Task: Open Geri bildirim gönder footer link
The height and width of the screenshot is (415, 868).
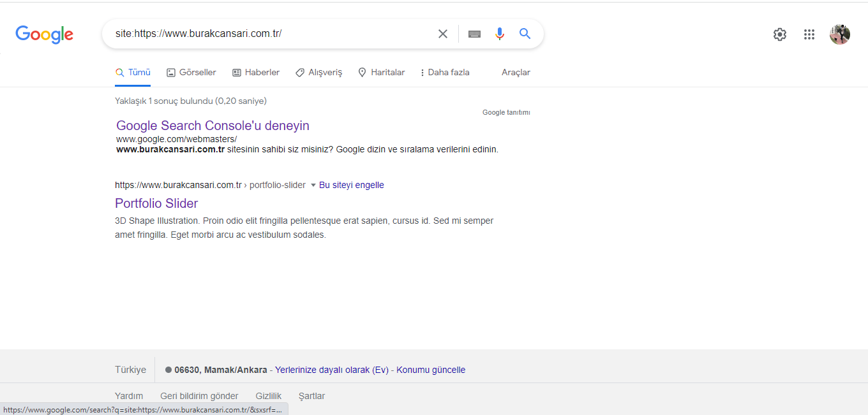Action: point(199,396)
